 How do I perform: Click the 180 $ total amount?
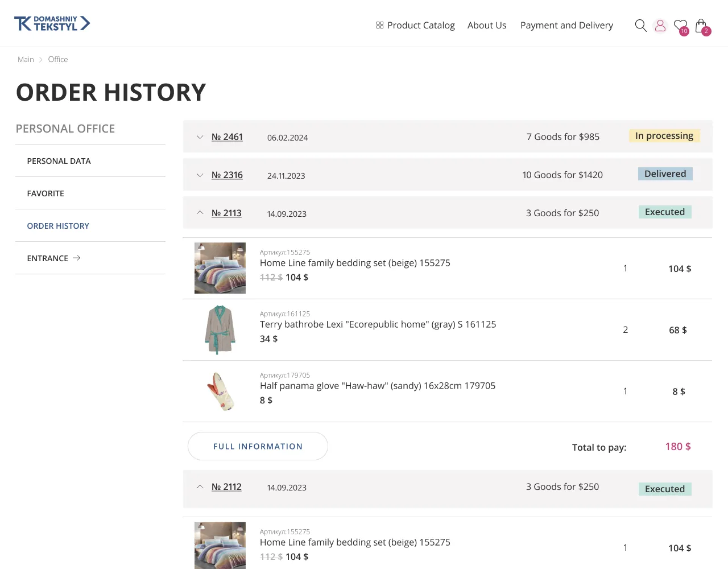coord(678,447)
